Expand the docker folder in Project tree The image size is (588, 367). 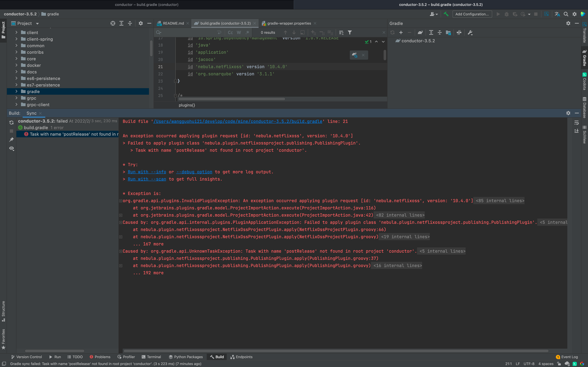coord(17,65)
